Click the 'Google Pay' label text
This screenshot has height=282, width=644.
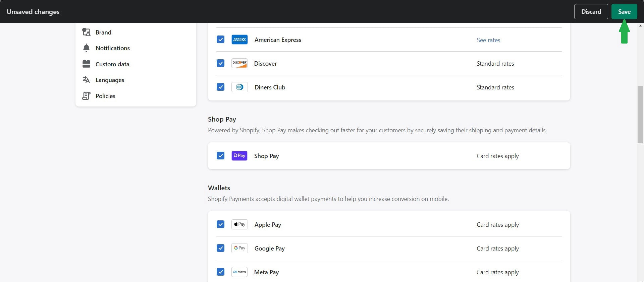[x=269, y=248]
